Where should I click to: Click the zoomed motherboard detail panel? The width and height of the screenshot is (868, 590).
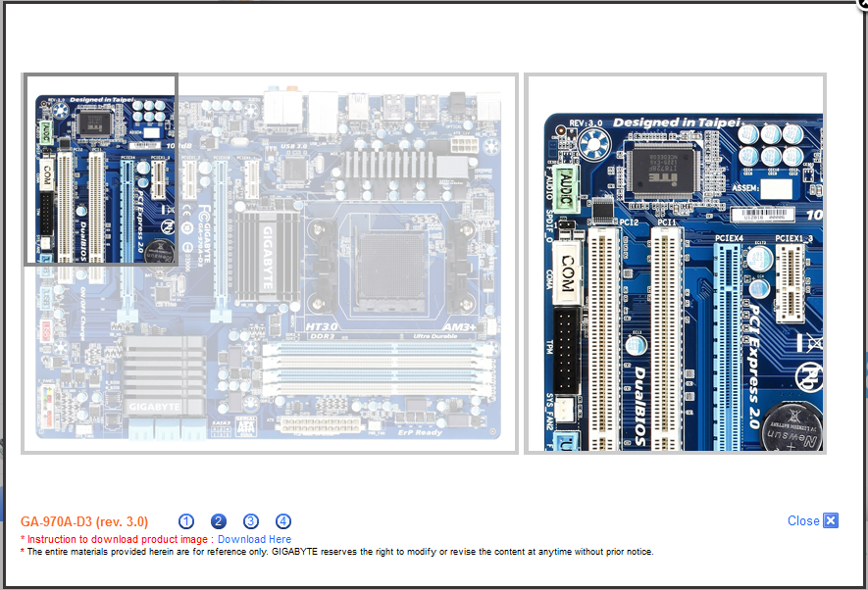[676, 264]
